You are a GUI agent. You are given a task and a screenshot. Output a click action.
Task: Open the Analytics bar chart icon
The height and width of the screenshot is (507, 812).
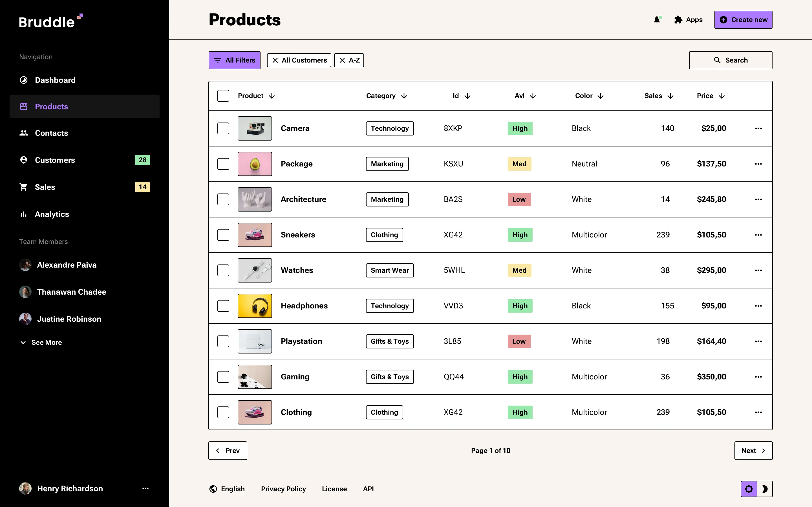coord(23,214)
